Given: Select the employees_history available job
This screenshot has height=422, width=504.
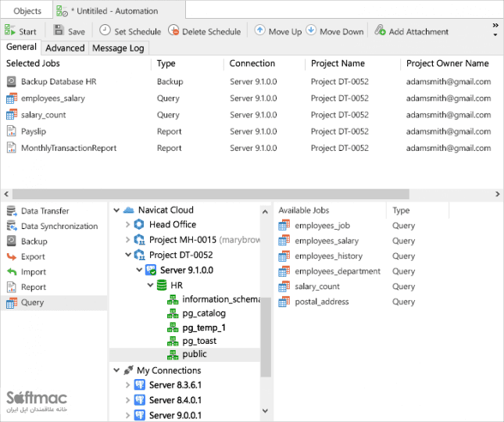Looking at the screenshot, I should 328,256.
